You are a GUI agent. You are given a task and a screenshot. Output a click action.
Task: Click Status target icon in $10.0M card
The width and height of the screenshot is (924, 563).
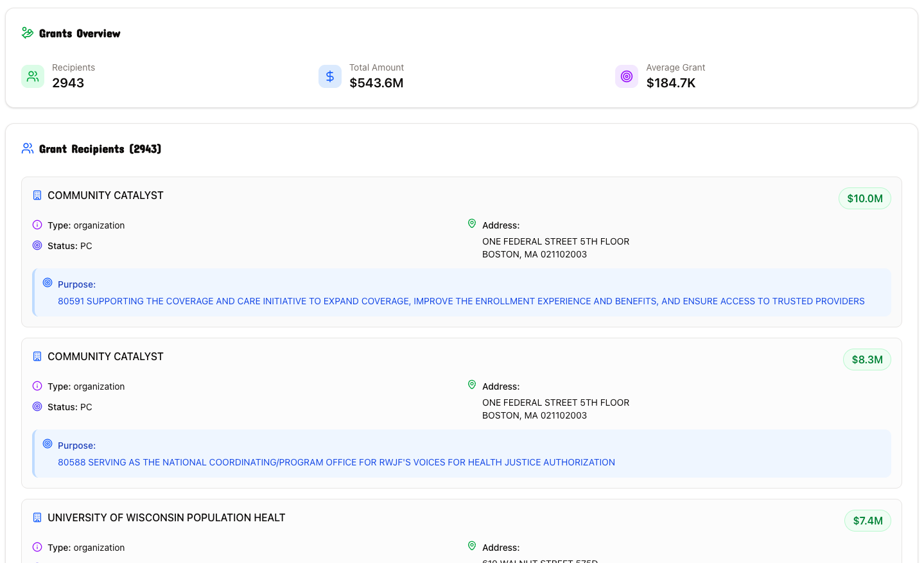(x=37, y=245)
